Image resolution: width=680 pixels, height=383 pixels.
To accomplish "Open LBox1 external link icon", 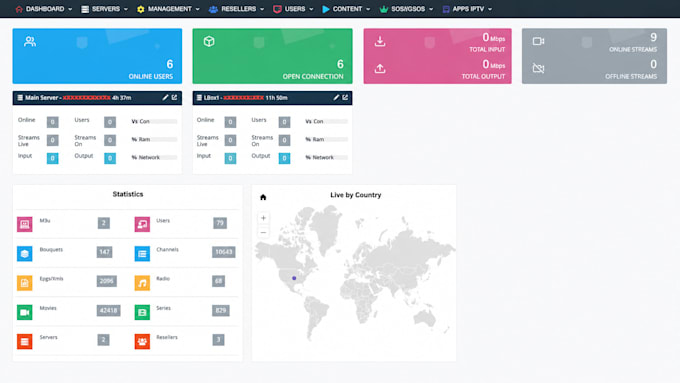I will [345, 98].
